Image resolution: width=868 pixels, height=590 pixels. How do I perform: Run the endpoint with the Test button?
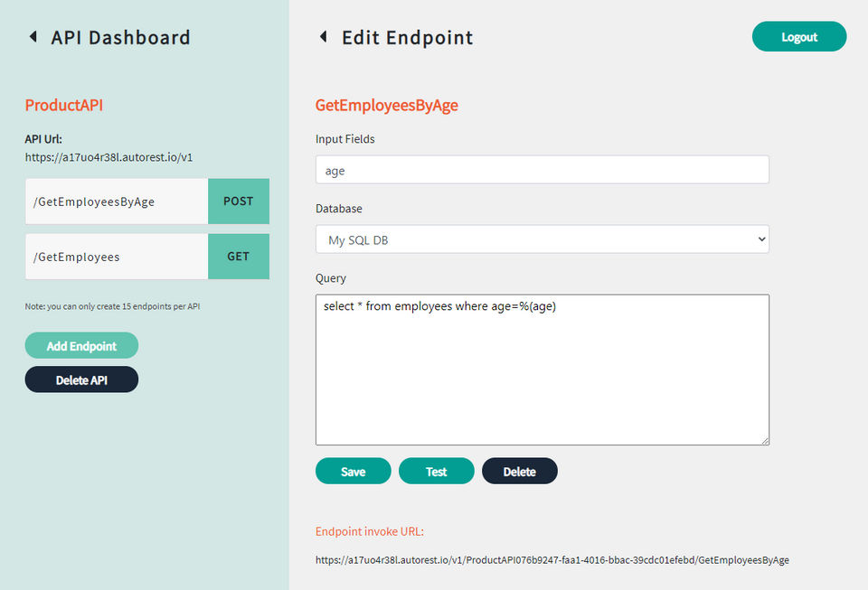coord(436,472)
